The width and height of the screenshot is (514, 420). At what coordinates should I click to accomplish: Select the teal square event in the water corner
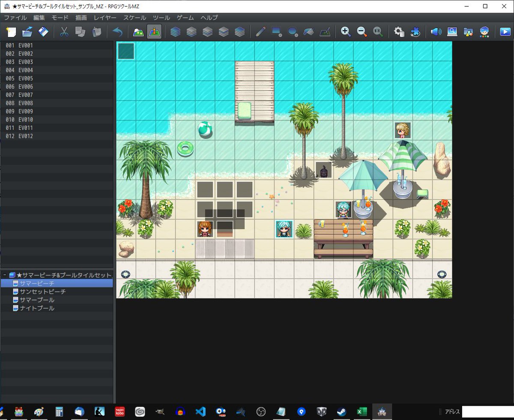[126, 51]
